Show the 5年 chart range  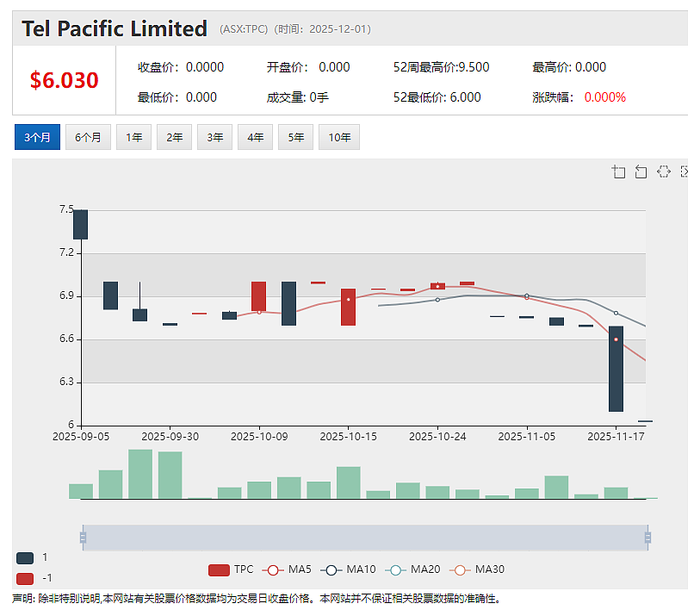(295, 137)
